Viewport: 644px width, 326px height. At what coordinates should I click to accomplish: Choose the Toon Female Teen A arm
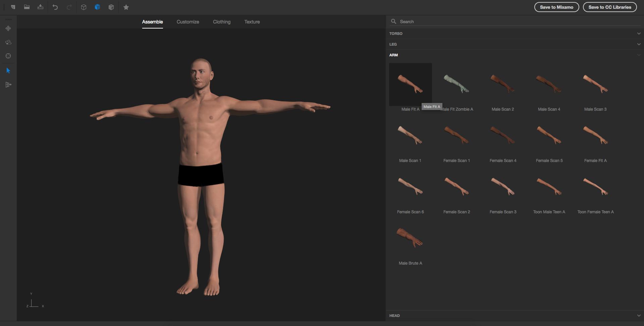tap(595, 187)
